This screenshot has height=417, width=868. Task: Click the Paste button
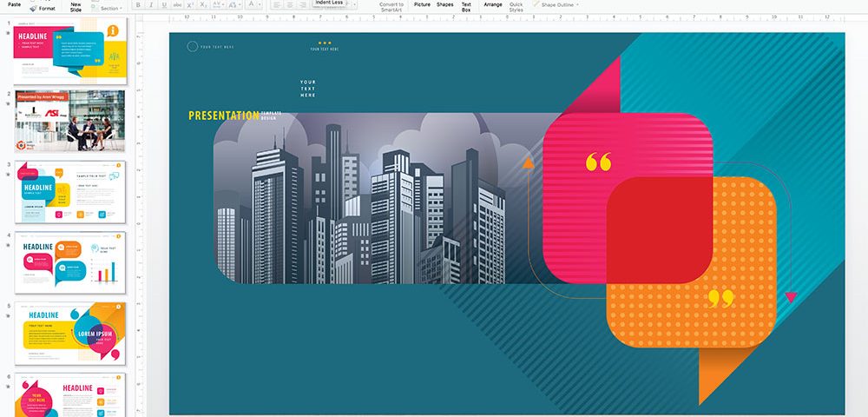coord(14,4)
